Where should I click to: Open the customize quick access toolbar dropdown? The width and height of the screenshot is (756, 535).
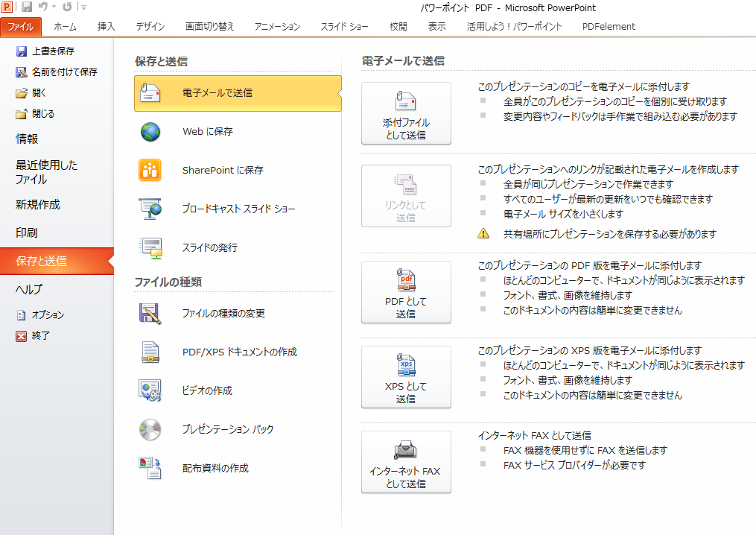tap(83, 7)
